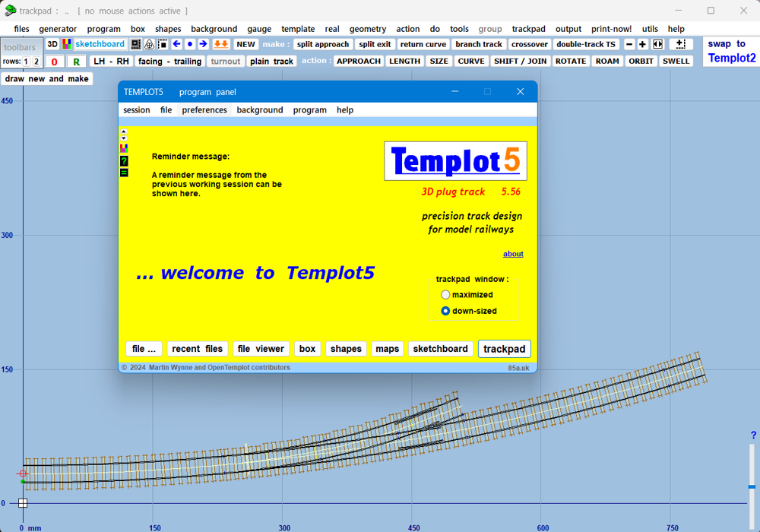
Task: Click the blue left arrow in toolbar
Action: point(177,44)
